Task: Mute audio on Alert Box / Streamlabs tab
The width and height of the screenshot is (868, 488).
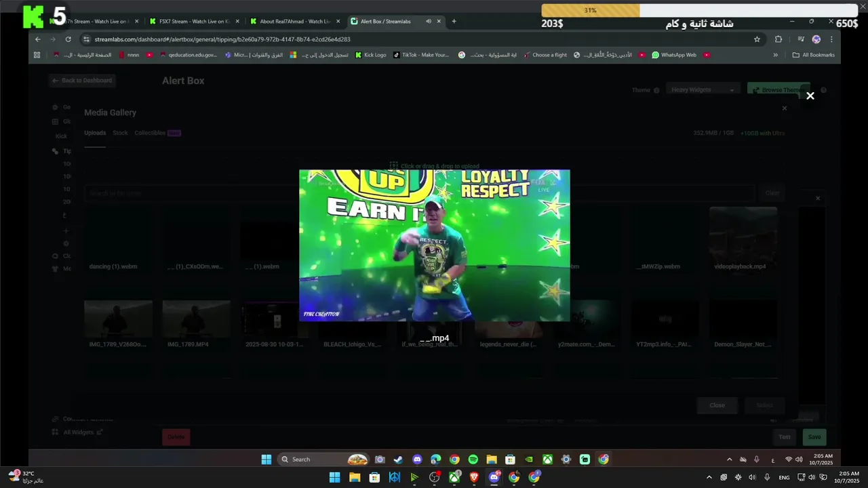Action: point(428,21)
